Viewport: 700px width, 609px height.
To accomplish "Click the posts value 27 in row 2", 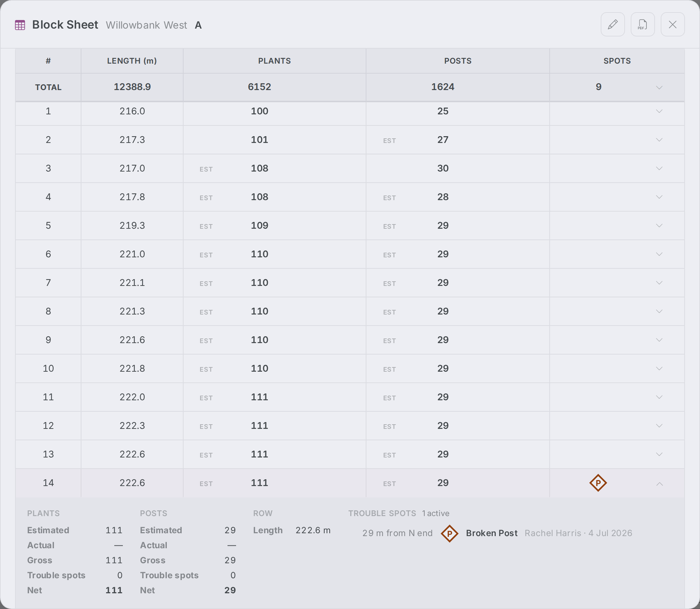I will tap(443, 140).
